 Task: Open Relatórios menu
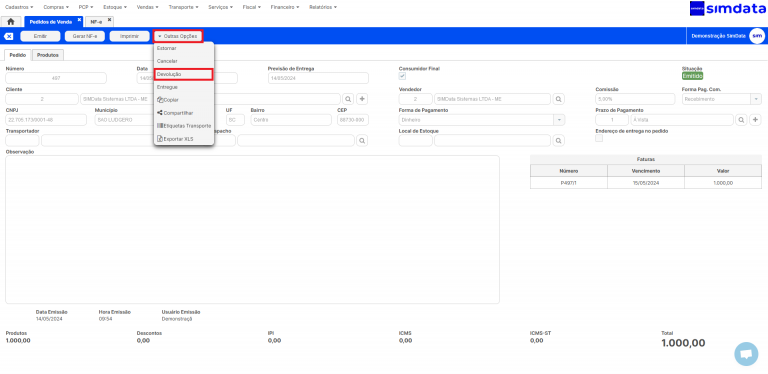coord(323,7)
